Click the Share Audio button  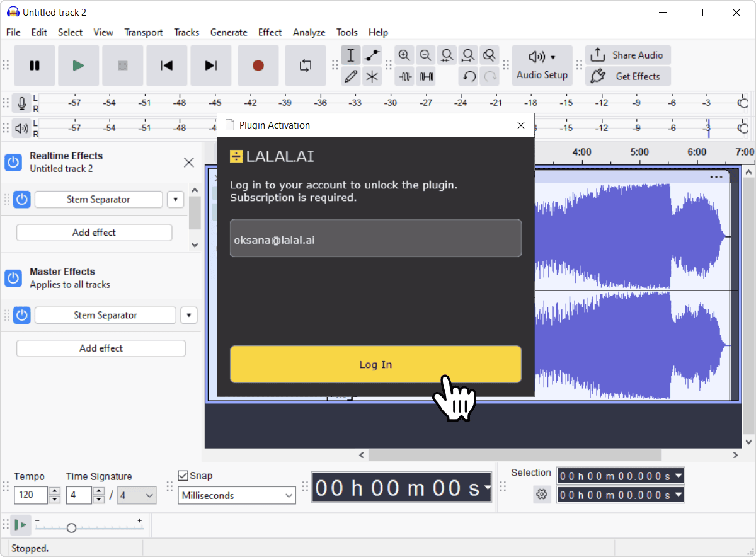[628, 55]
